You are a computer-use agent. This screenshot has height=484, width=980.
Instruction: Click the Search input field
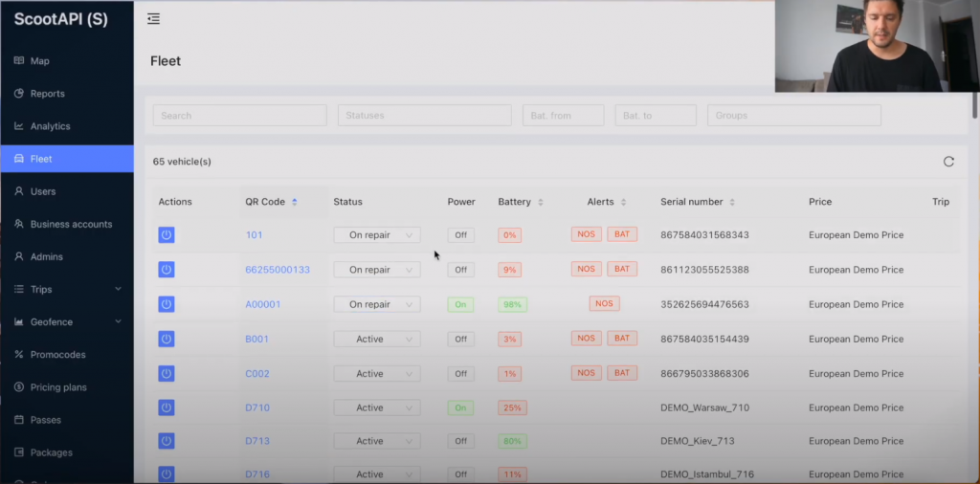click(239, 116)
